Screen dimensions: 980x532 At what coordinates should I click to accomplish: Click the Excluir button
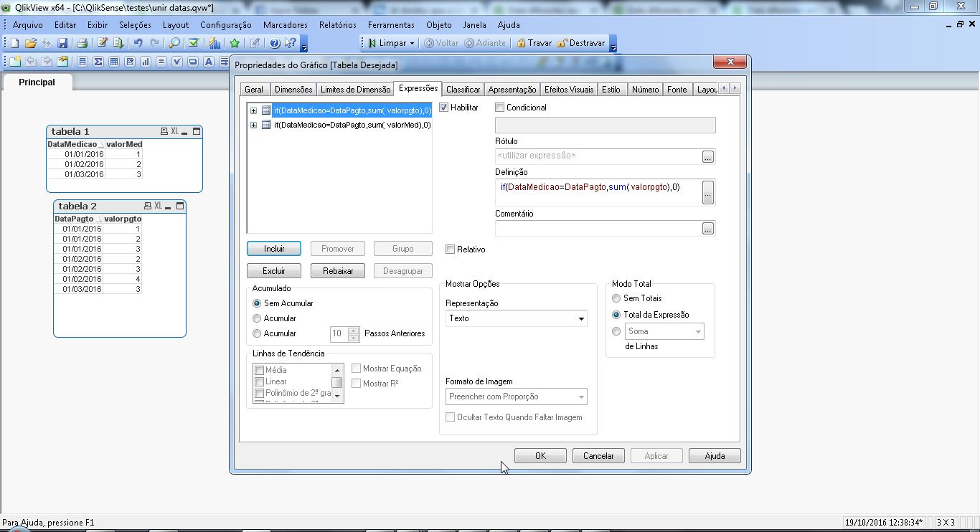(274, 271)
